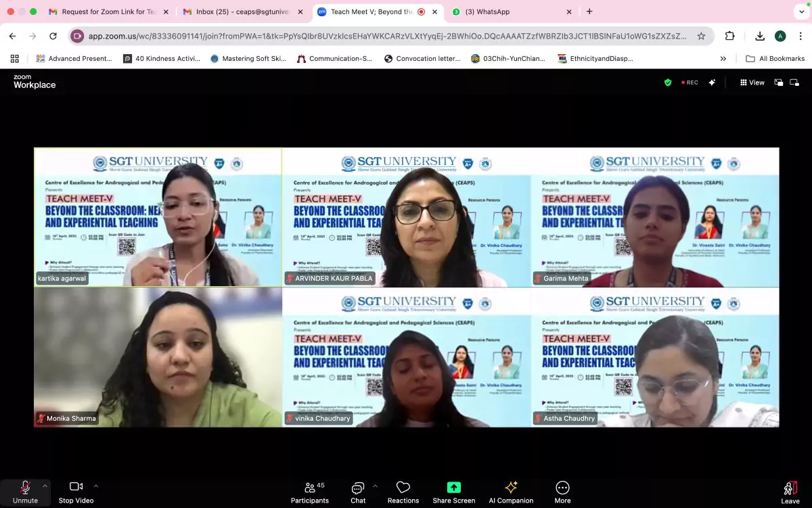Select ARVINDER KAUR PABLA's video tile
The height and width of the screenshot is (508, 812).
[x=407, y=217]
